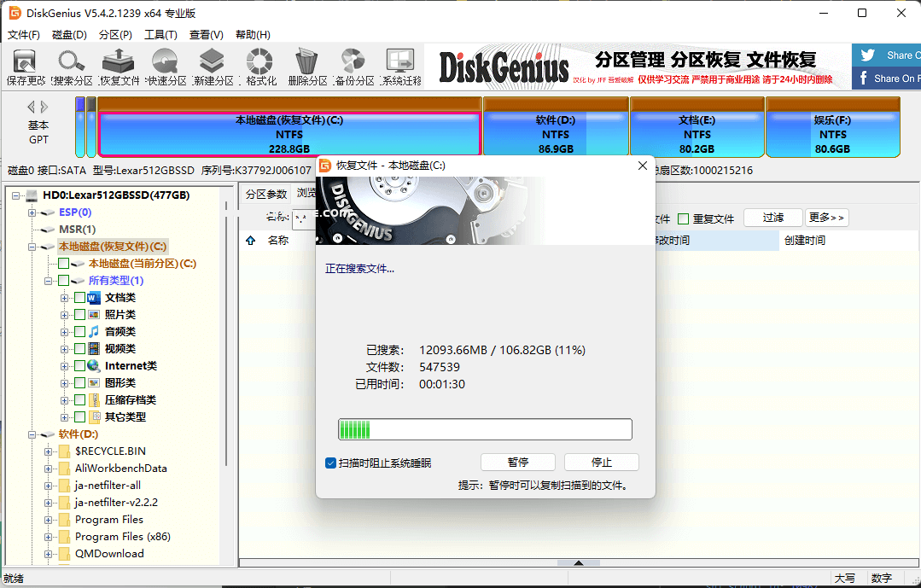The width and height of the screenshot is (921, 588).
Task: Click the 暂停 button
Action: (517, 462)
